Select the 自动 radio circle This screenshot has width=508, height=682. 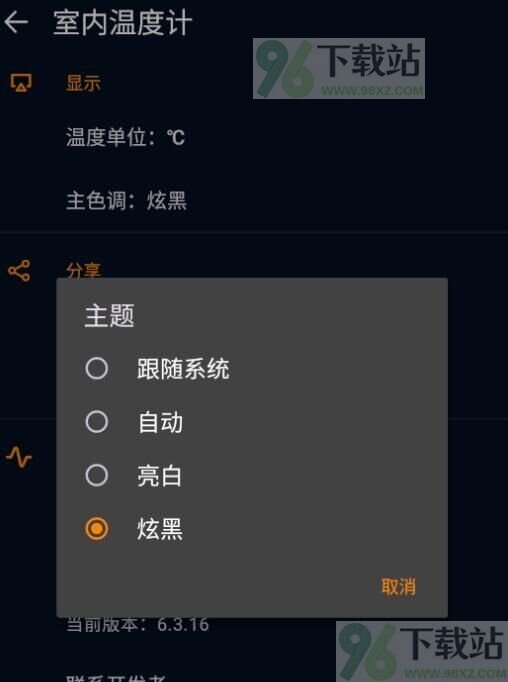pos(97,421)
